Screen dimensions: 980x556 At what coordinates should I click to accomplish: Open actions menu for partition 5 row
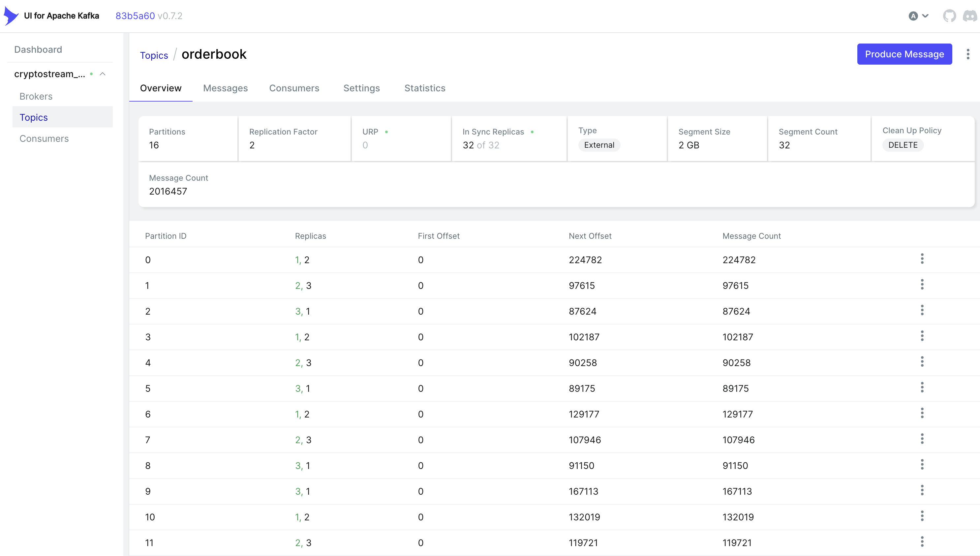pos(922,388)
